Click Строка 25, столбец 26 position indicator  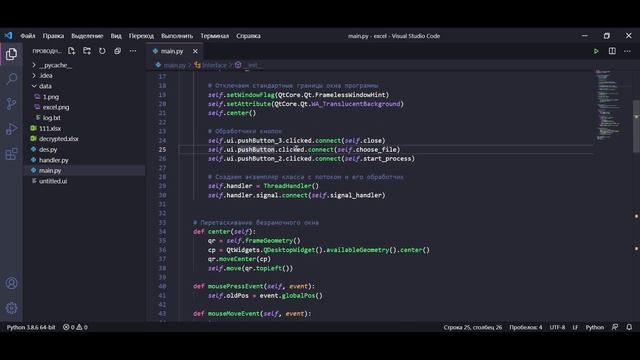[x=473, y=327]
